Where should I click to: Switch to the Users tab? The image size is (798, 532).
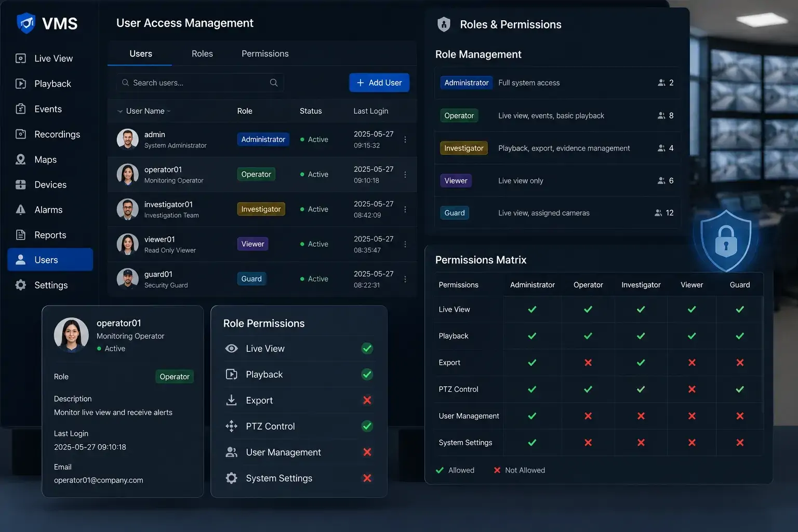click(140, 54)
